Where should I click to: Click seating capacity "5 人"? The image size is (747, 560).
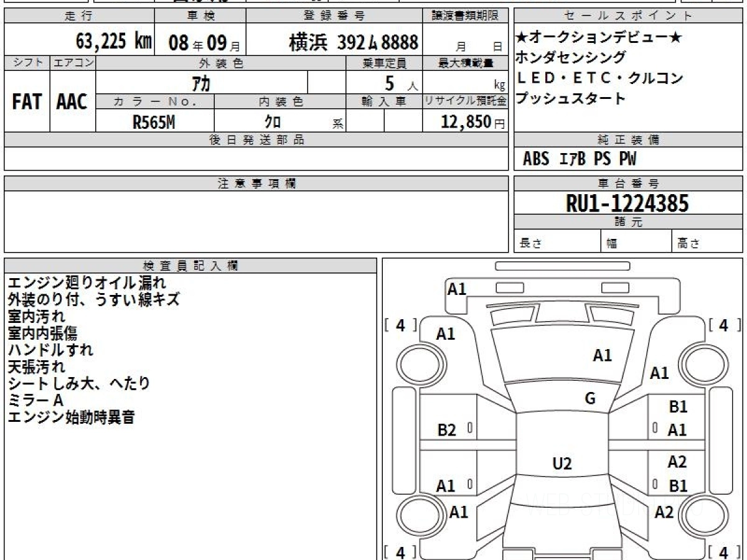(402, 83)
